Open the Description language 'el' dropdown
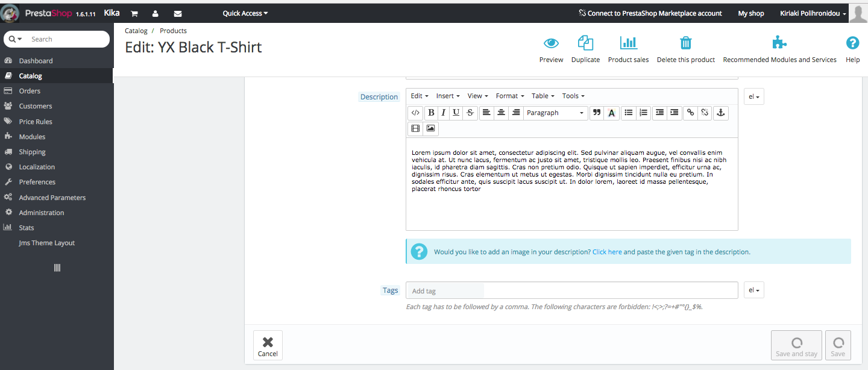Screen dimensions: 868x370 pyautogui.click(x=754, y=96)
